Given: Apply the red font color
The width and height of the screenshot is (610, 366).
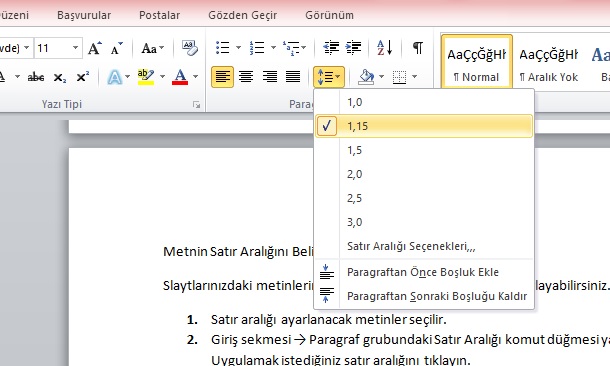Looking at the screenshot, I should (180, 77).
